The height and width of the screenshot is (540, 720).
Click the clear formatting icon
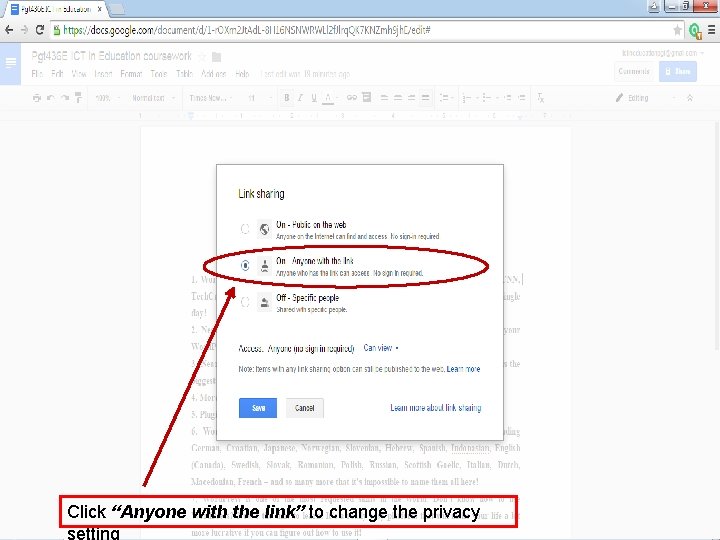(540, 98)
